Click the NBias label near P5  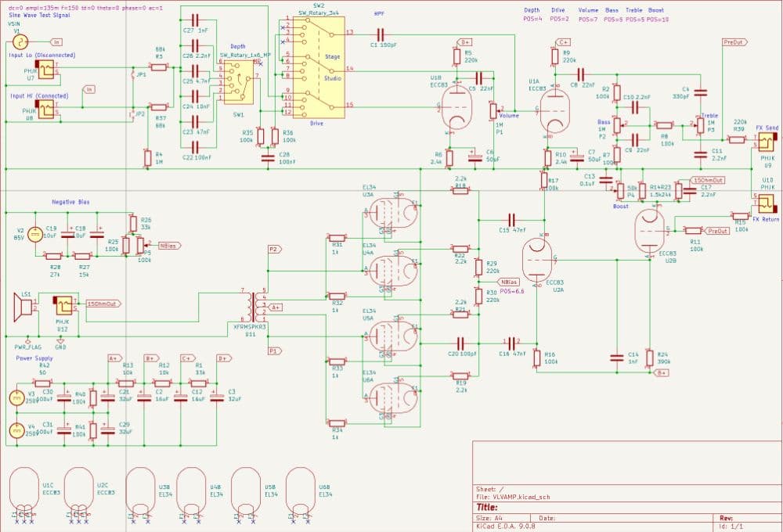point(167,246)
